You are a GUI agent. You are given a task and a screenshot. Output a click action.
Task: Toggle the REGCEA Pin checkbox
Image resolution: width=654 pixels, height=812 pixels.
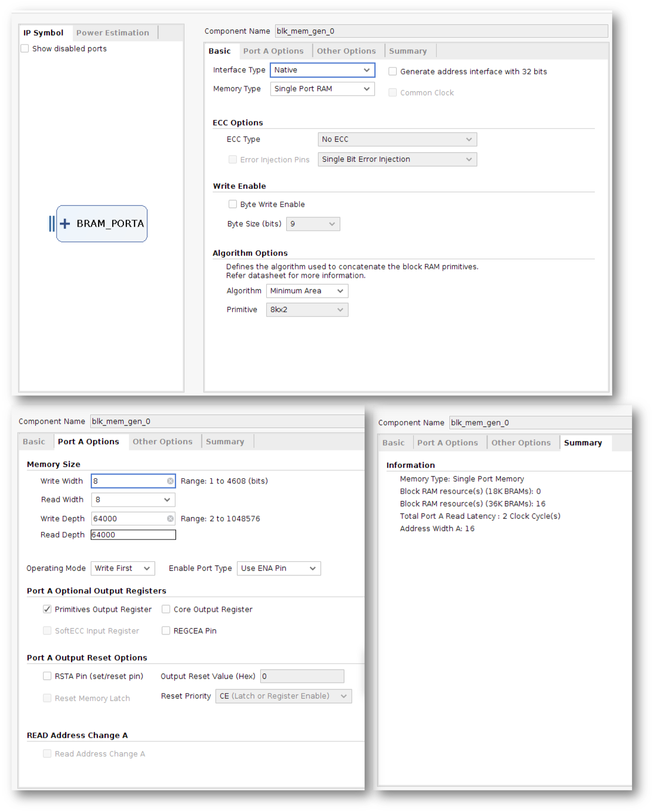point(166,631)
